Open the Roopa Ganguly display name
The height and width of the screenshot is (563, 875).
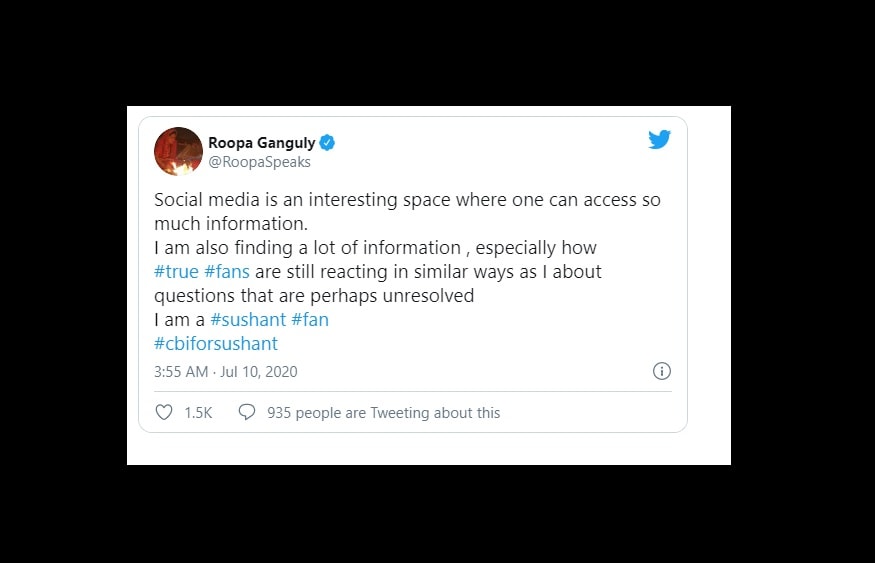click(262, 143)
